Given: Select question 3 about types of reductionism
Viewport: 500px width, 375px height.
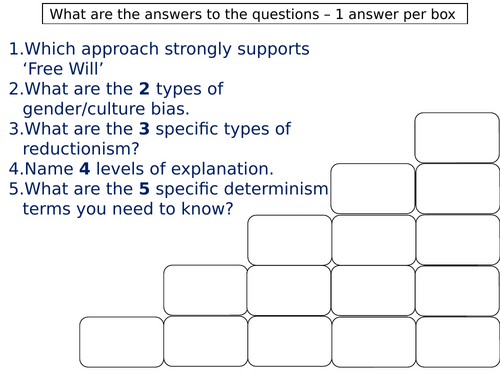Looking at the screenshot, I should pyautogui.click(x=150, y=139).
